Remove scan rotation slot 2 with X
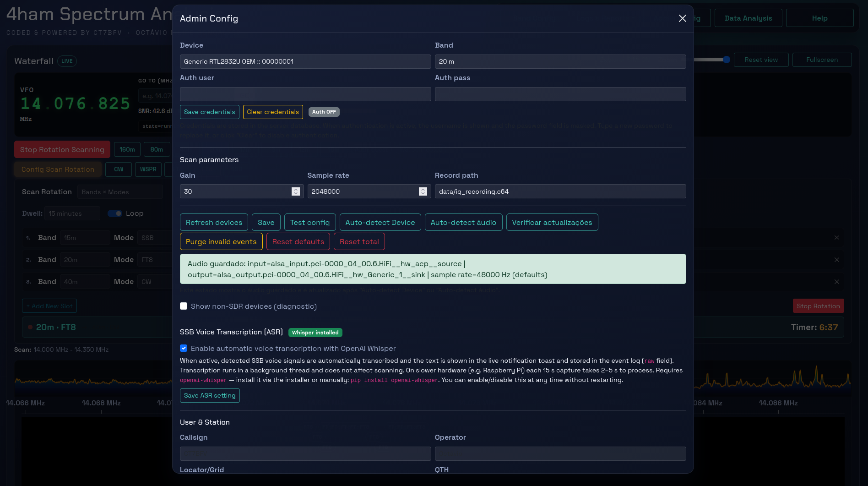This screenshot has height=486, width=868. coord(836,260)
